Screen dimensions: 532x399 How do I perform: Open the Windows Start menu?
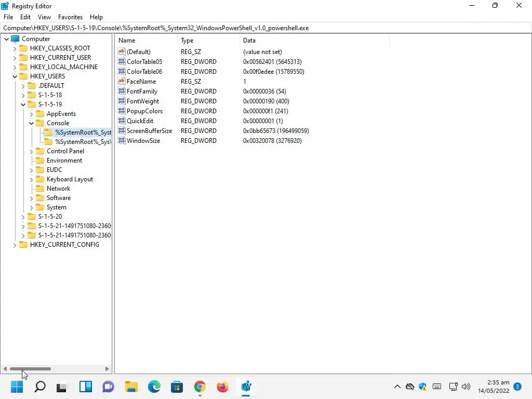click(x=17, y=387)
